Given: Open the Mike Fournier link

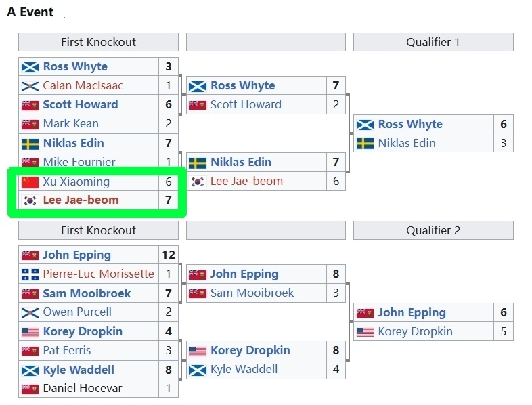Looking at the screenshot, I should 79,162.
